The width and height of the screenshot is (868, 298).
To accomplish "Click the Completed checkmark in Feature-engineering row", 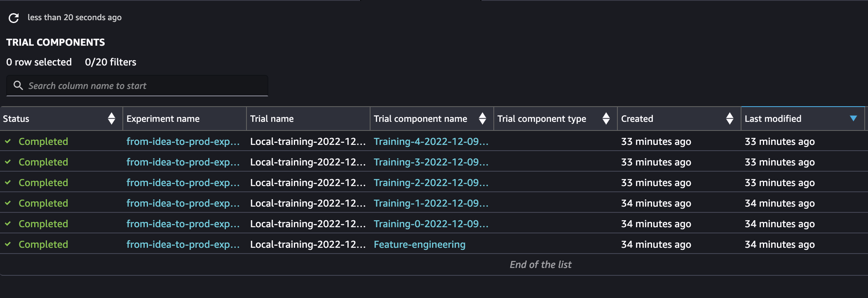I will tap(8, 244).
